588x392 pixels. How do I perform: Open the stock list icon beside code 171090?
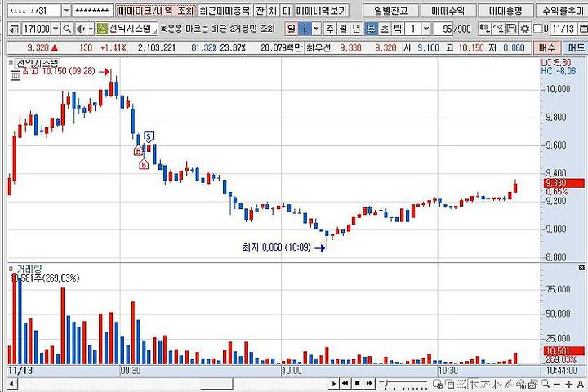coord(14,29)
